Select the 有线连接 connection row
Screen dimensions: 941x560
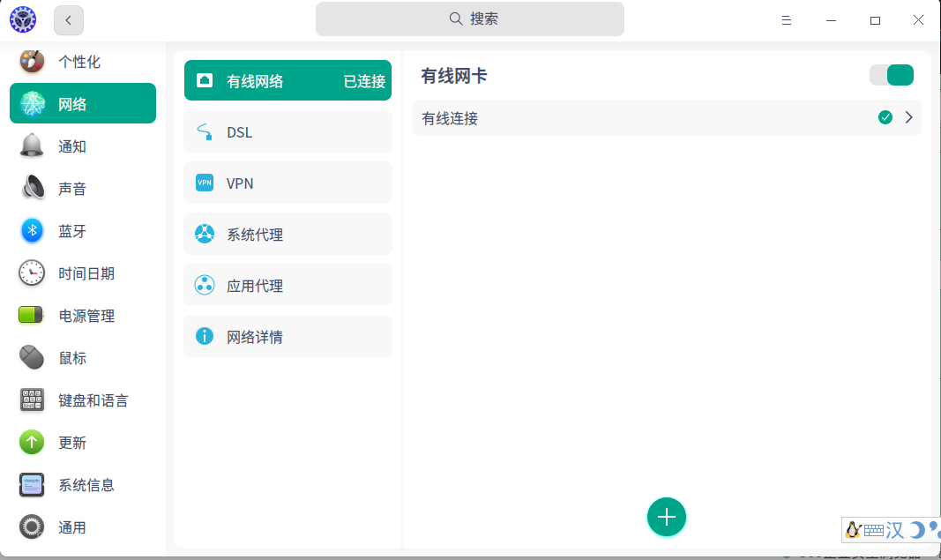pyautogui.click(x=667, y=117)
